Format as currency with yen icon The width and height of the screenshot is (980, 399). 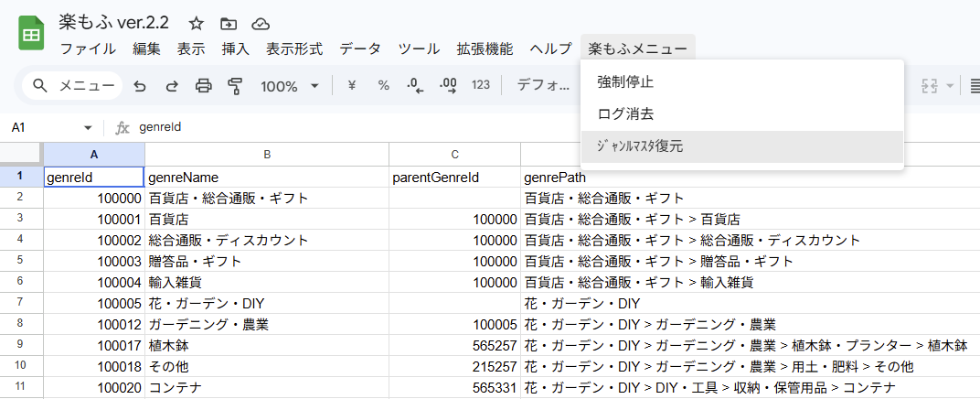coord(352,86)
